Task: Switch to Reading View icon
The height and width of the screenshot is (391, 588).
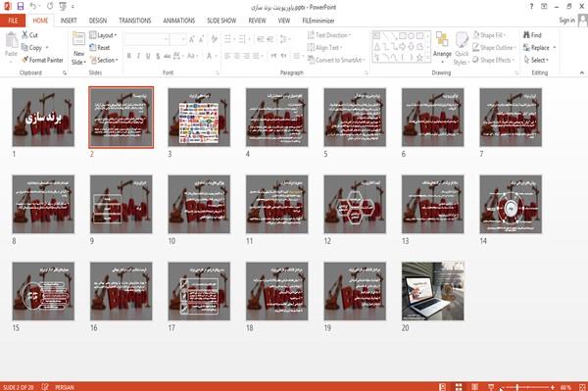Action: click(474, 387)
